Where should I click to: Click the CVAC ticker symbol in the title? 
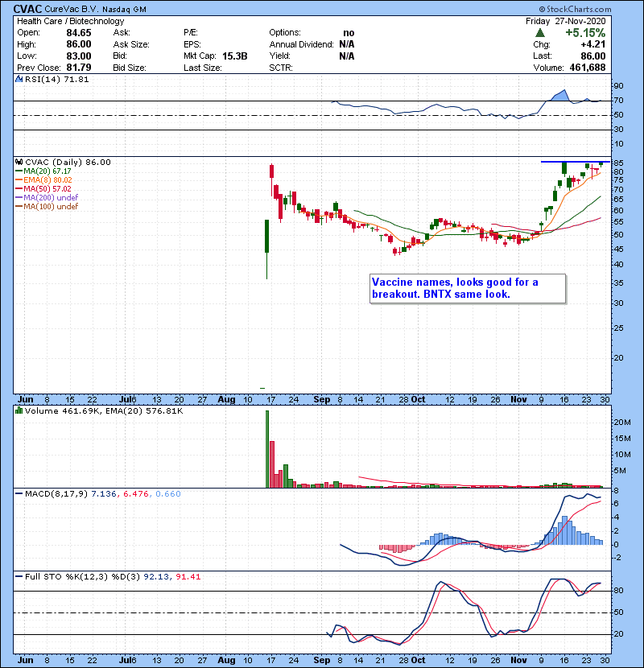(x=27, y=9)
